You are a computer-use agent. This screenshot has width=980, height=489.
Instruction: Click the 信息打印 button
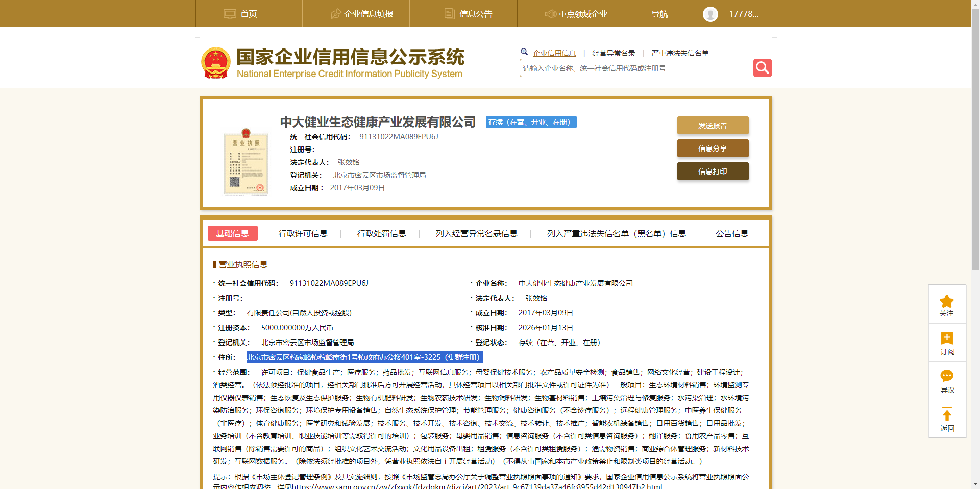pyautogui.click(x=713, y=172)
